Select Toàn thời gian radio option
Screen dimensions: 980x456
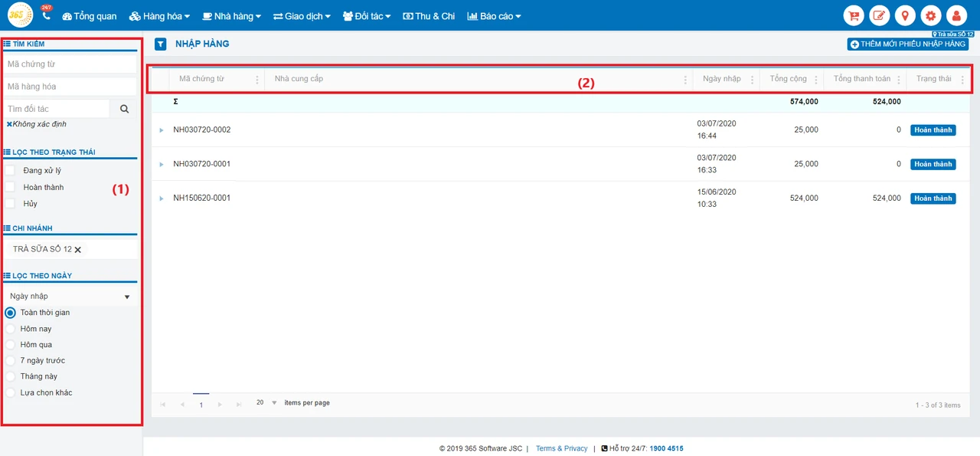[11, 313]
